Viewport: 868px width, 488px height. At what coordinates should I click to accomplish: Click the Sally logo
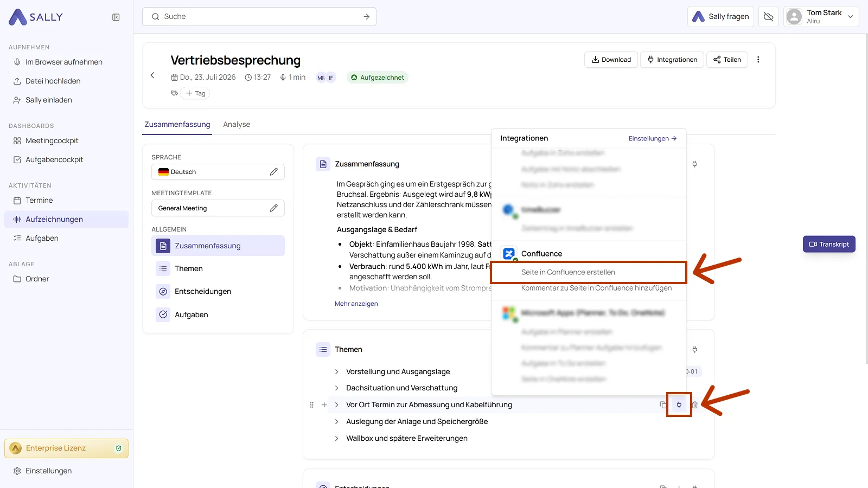click(36, 17)
